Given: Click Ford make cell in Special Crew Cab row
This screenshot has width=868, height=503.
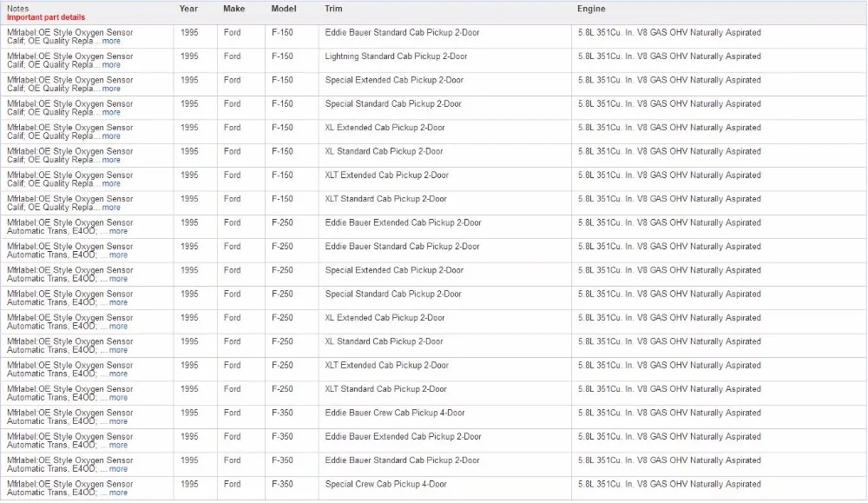Looking at the screenshot, I should pyautogui.click(x=232, y=485).
